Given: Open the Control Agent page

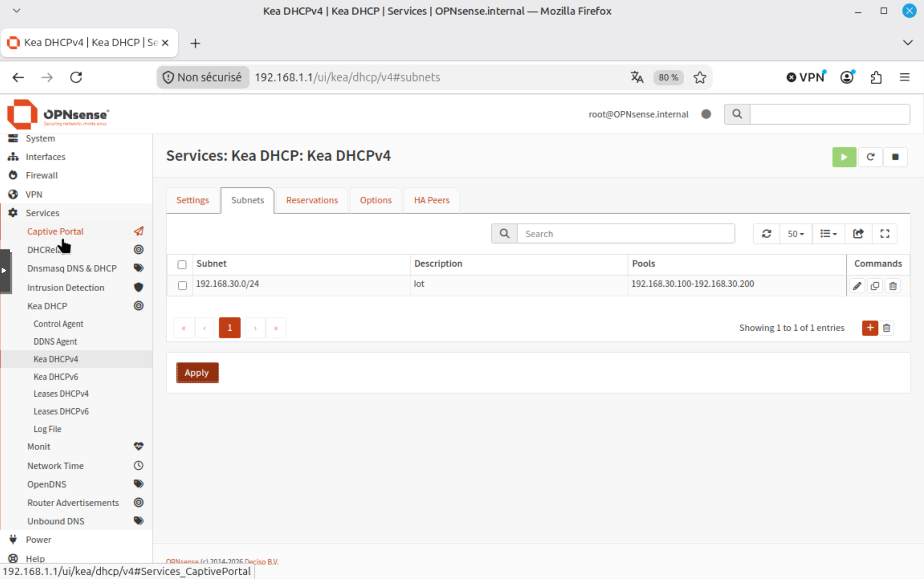Looking at the screenshot, I should point(58,324).
